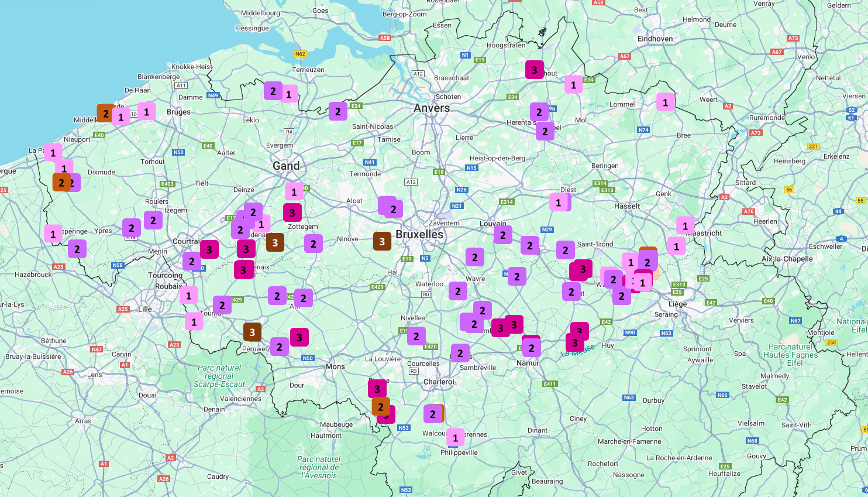This screenshot has width=868, height=497.
Task: Select the Liège city label
Action: click(x=677, y=304)
